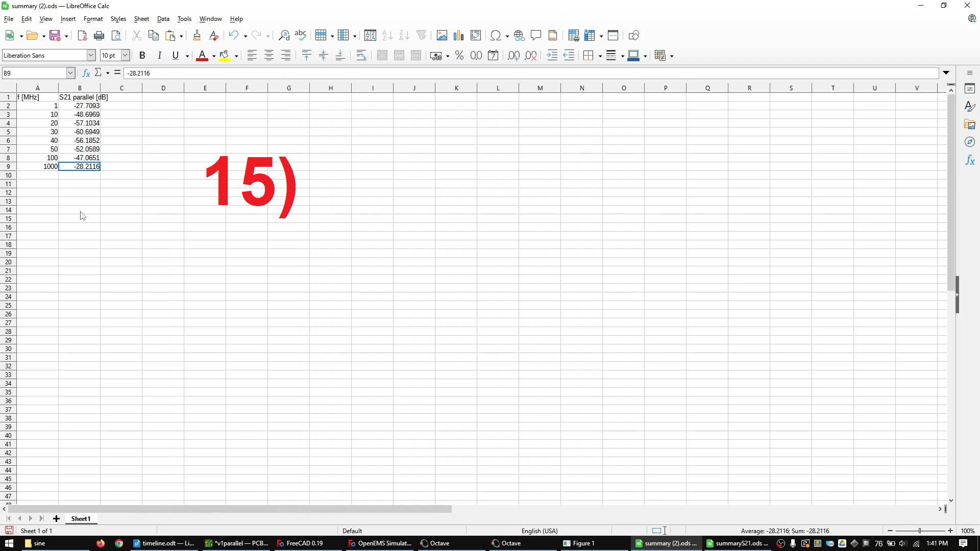
Task: Open the Format menu
Action: [x=93, y=18]
